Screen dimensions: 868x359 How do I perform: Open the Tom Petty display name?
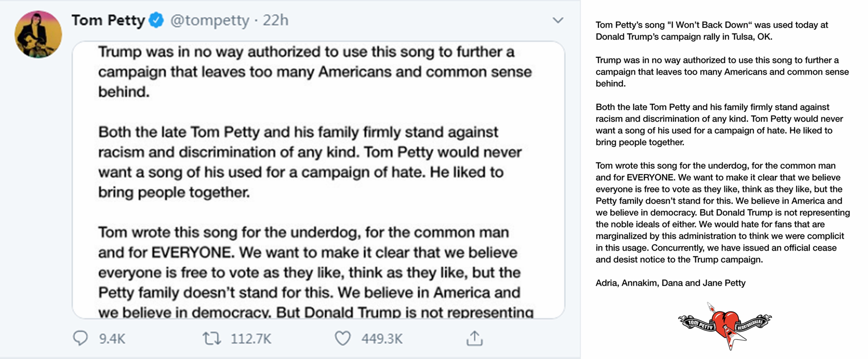tap(108, 20)
